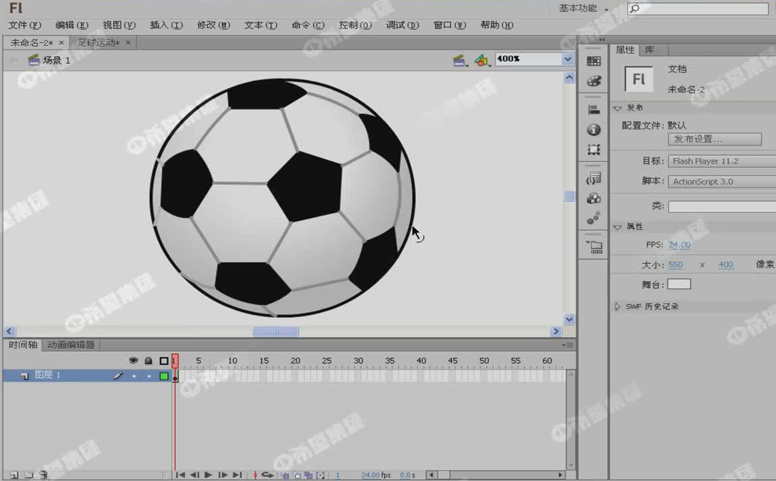776x481 pixels.
Task: Open the 400% zoom dropdown
Action: click(567, 59)
